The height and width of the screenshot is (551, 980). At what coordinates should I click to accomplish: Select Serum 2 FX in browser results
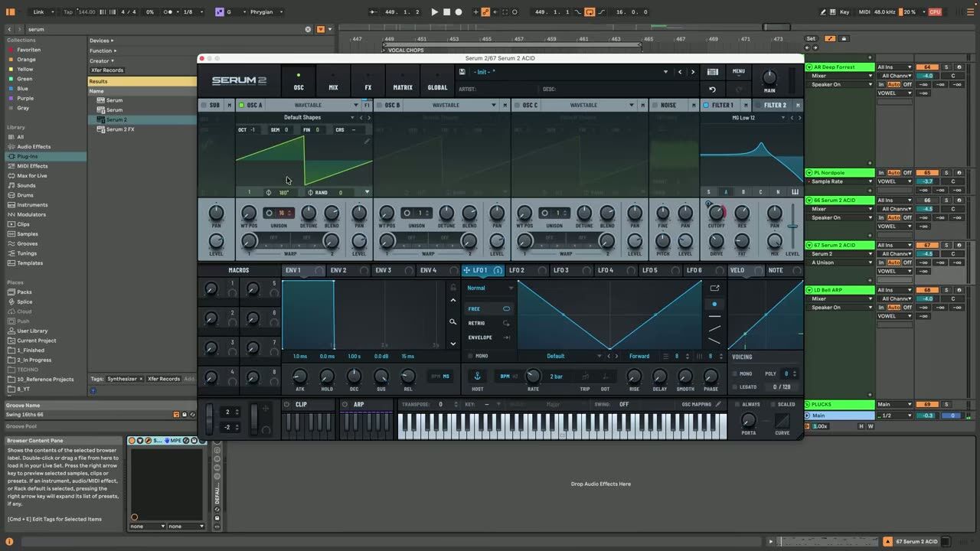[120, 129]
